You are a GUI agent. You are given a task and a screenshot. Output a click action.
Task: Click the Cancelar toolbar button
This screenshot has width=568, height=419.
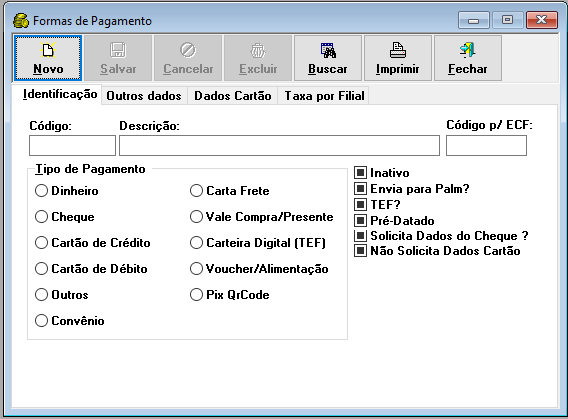click(x=188, y=58)
